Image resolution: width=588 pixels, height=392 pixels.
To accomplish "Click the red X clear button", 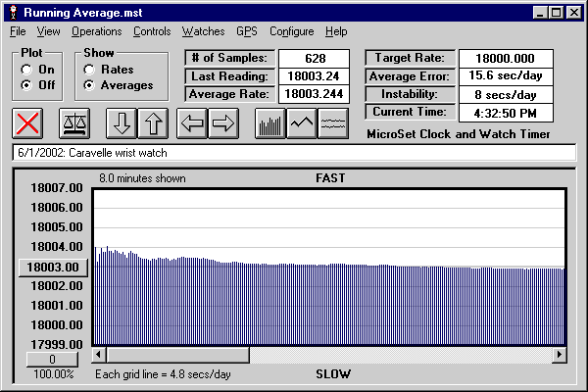I will pos(27,123).
